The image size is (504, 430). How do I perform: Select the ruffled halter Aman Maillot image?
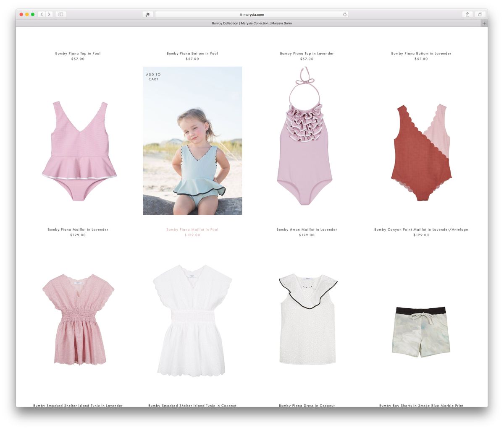pyautogui.click(x=305, y=138)
